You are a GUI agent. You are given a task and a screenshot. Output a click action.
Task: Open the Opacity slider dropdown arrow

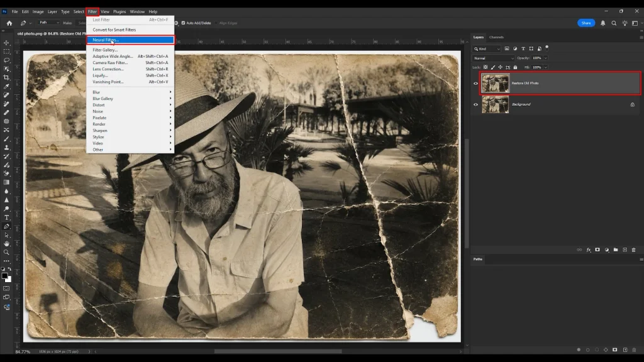(545, 58)
